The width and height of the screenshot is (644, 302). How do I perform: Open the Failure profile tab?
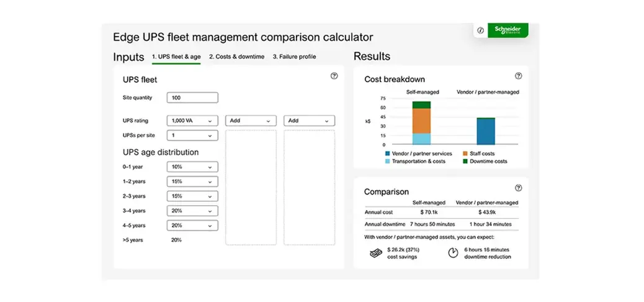click(295, 57)
